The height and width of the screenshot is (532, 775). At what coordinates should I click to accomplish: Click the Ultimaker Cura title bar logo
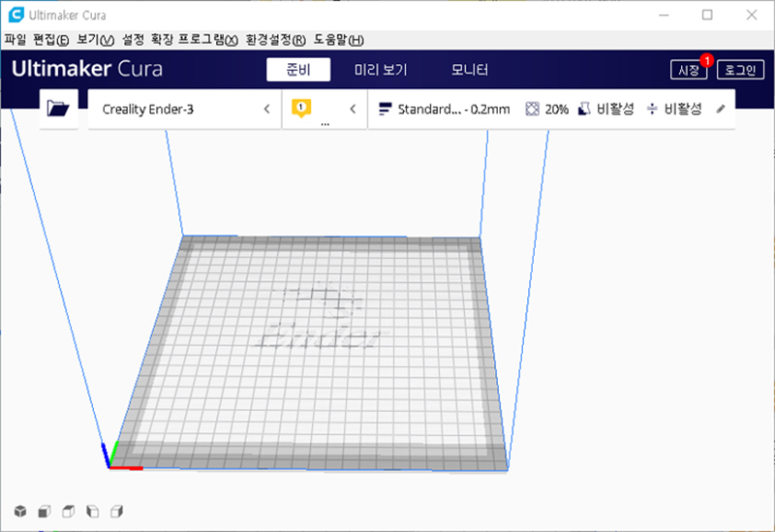click(15, 15)
